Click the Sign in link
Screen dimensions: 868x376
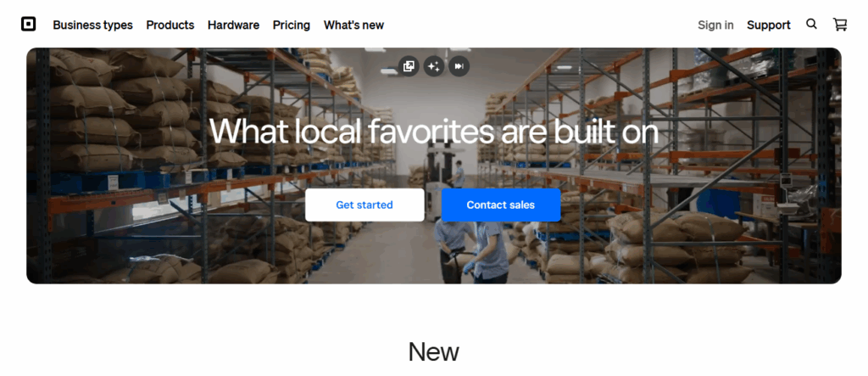pos(715,25)
